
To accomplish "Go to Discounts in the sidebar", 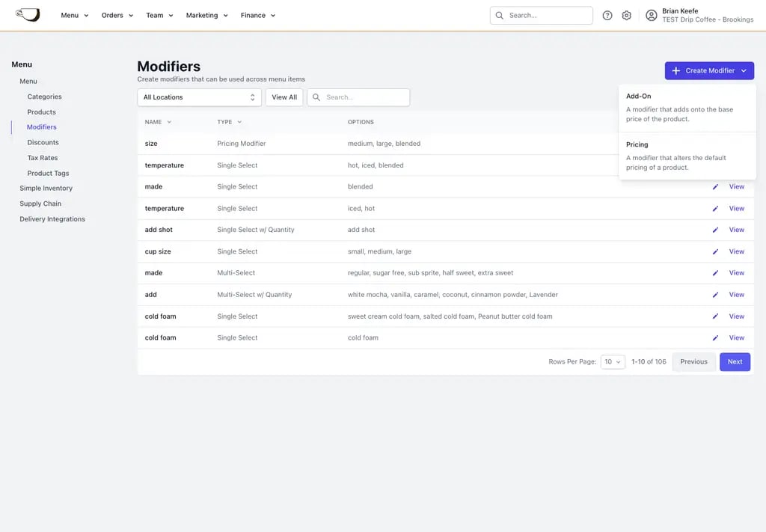I will [43, 143].
